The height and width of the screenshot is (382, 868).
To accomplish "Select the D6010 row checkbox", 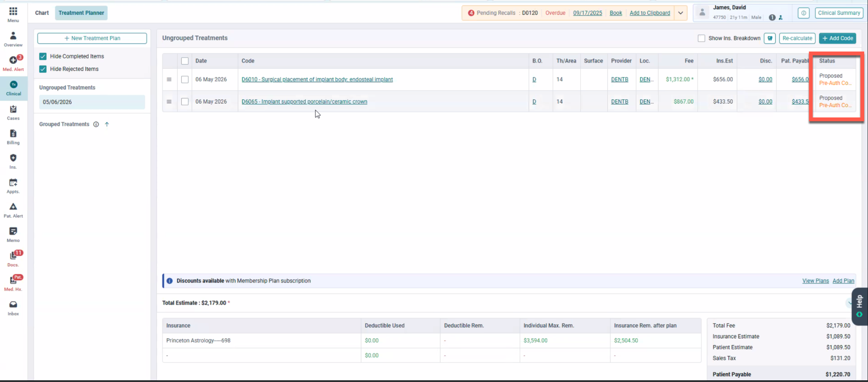I will tap(185, 79).
